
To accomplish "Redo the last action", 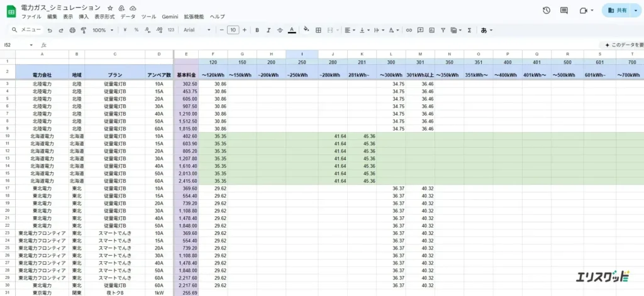I will tap(61, 30).
